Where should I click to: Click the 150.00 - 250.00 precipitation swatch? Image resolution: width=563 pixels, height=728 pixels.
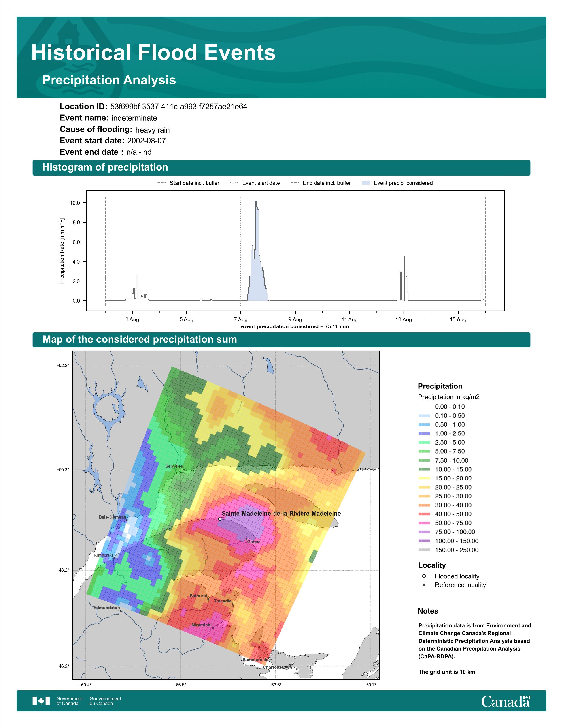[424, 550]
